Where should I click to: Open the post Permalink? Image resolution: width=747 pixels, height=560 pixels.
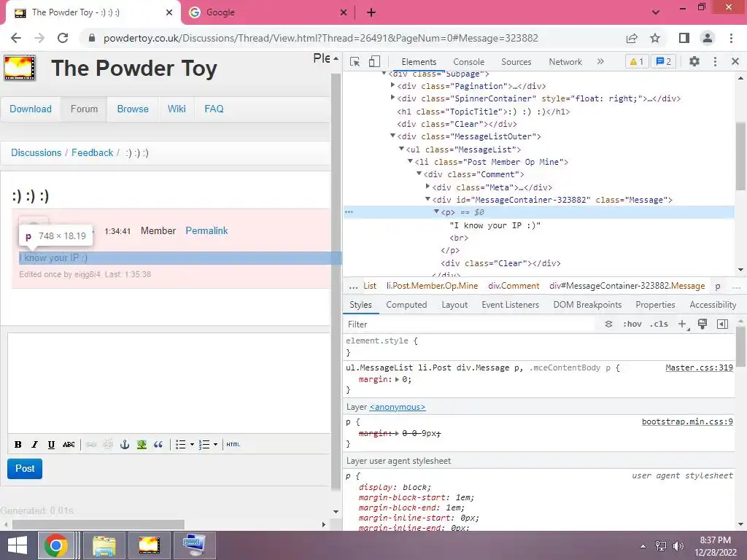click(x=206, y=231)
